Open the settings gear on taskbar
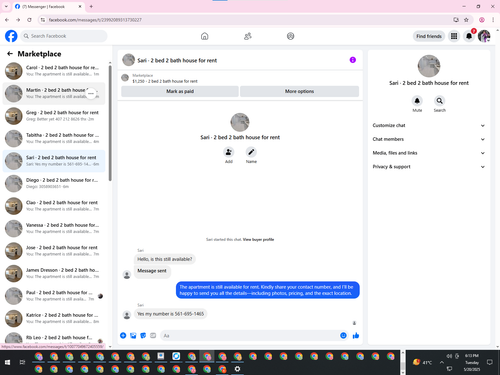Viewport: 500px width, 375px height. click(237, 369)
